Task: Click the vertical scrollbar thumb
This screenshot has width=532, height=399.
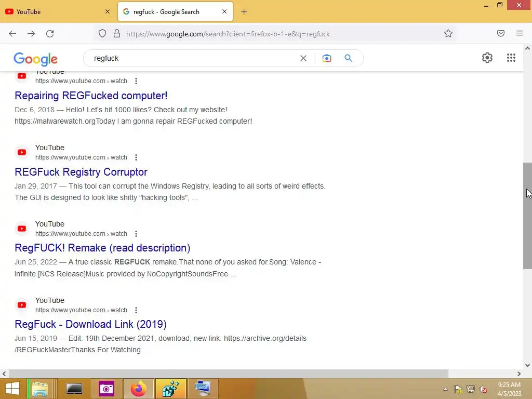Action: tap(527, 216)
